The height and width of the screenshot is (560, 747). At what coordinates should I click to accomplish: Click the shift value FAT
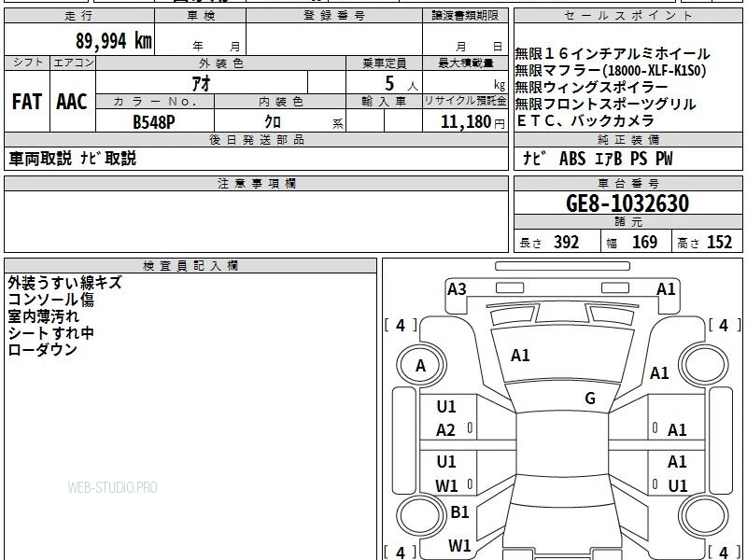(x=27, y=102)
